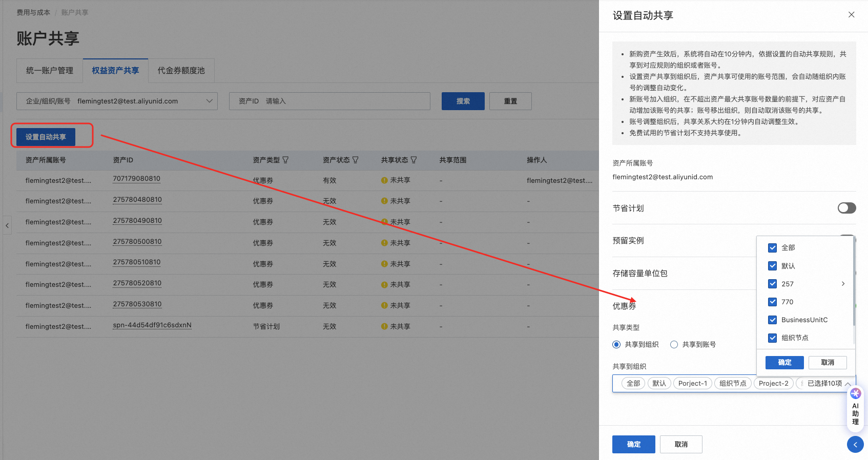
Task: Collapse the left sidebar with the arrow handle
Action: (7, 225)
